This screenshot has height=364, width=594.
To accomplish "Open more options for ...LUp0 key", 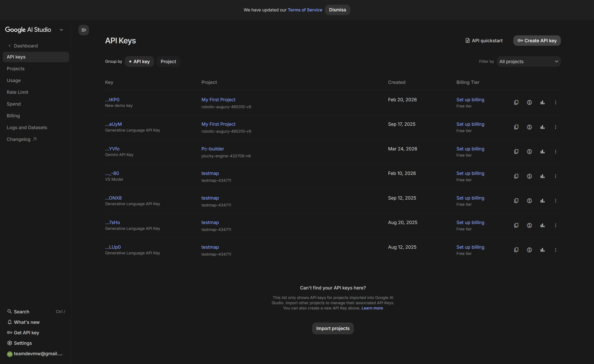I will (x=555, y=250).
